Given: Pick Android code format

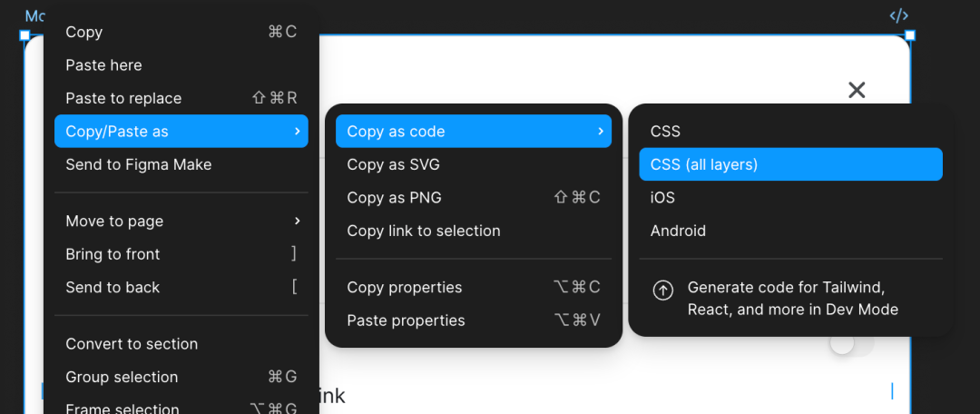Looking at the screenshot, I should point(678,231).
